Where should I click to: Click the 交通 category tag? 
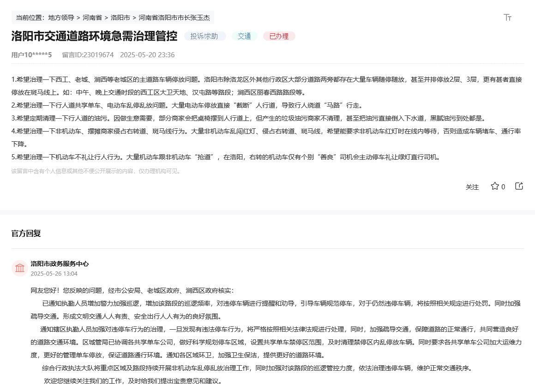click(244, 36)
